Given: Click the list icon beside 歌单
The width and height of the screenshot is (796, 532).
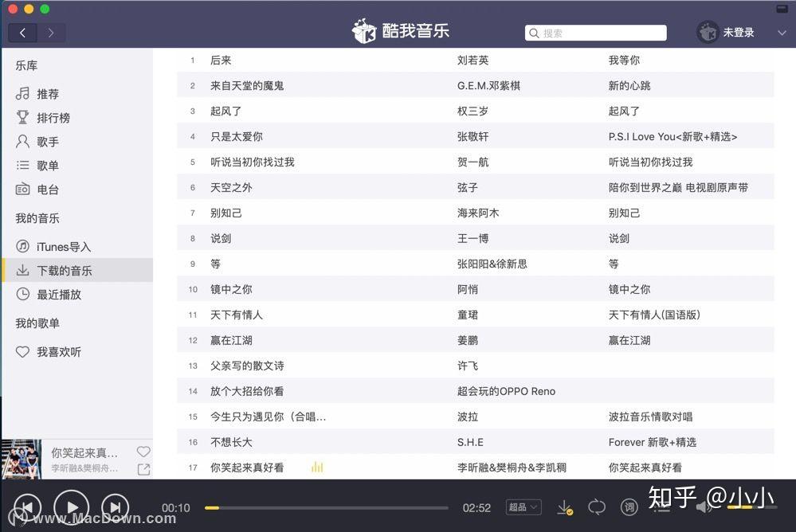Looking at the screenshot, I should click(22, 165).
